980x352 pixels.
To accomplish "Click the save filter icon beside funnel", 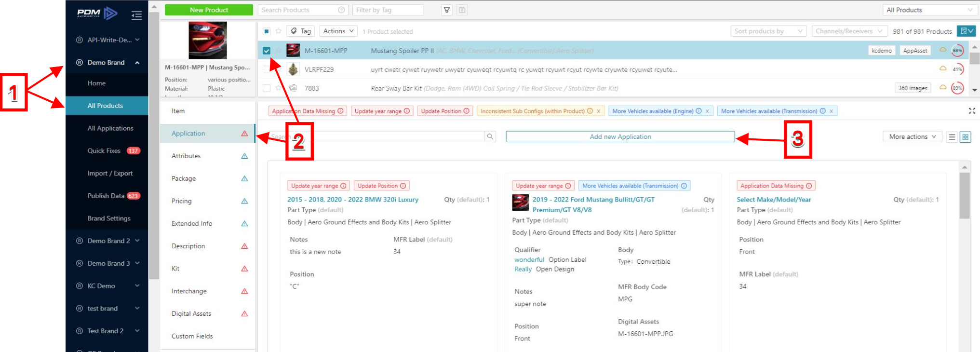I will click(462, 10).
